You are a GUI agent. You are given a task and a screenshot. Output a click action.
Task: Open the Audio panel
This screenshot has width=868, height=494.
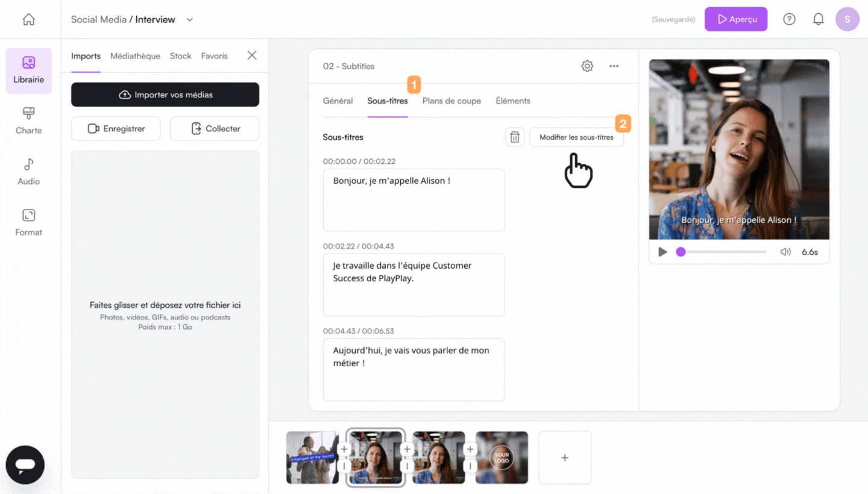pos(28,172)
